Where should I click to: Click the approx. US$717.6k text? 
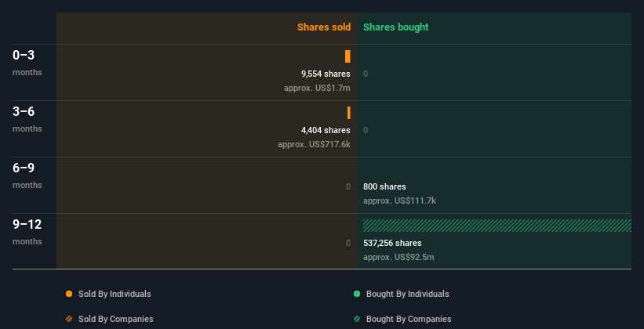click(x=314, y=144)
